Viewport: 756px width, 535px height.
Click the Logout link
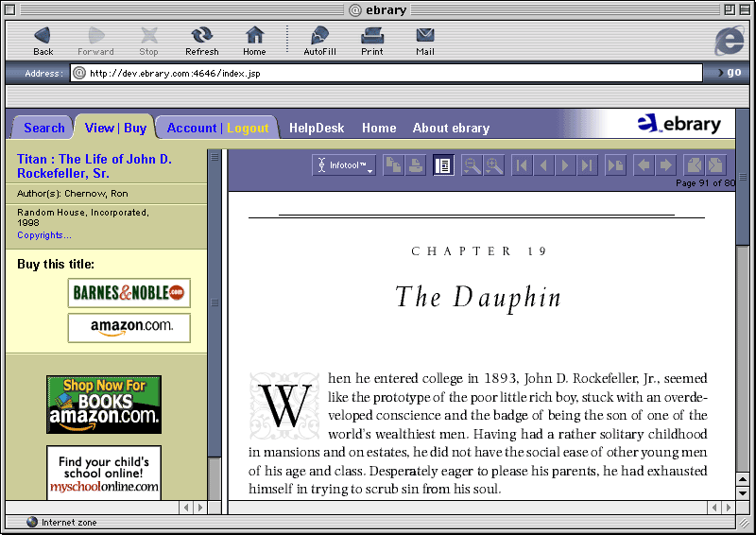248,128
